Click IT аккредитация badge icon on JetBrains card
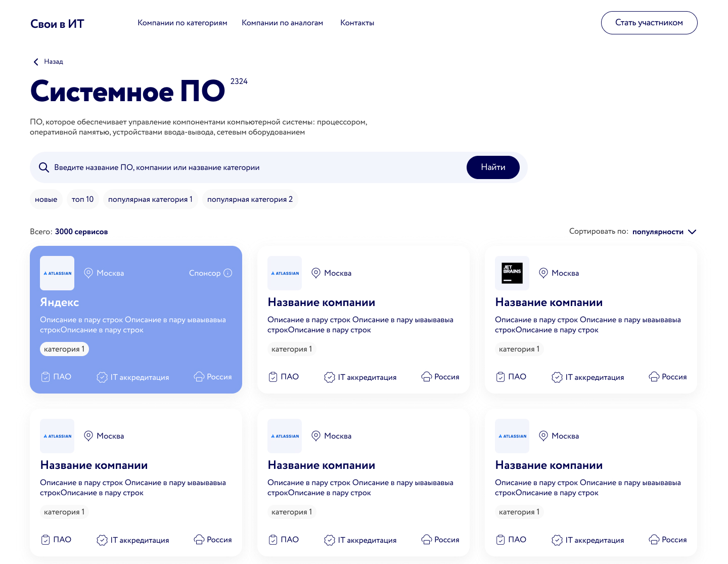This screenshot has height=564, width=728. tap(557, 377)
